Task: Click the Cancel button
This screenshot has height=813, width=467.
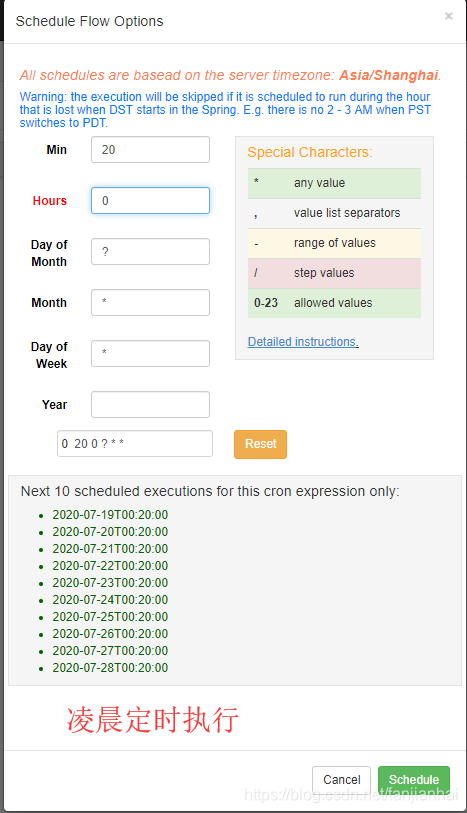Action: click(x=342, y=780)
